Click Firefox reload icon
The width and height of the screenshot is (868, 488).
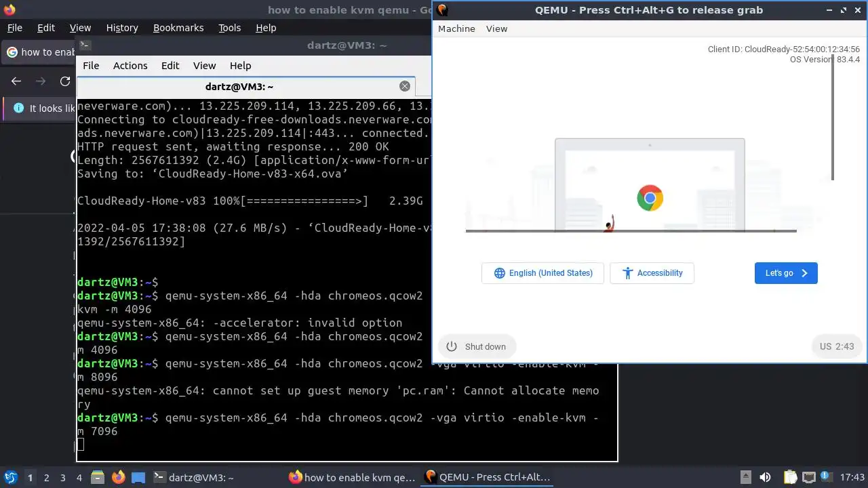click(x=65, y=81)
